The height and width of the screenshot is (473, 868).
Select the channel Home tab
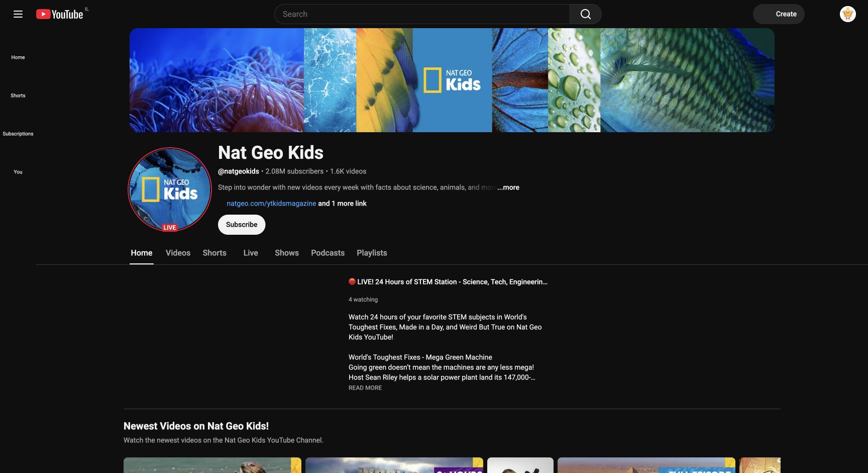click(x=142, y=253)
